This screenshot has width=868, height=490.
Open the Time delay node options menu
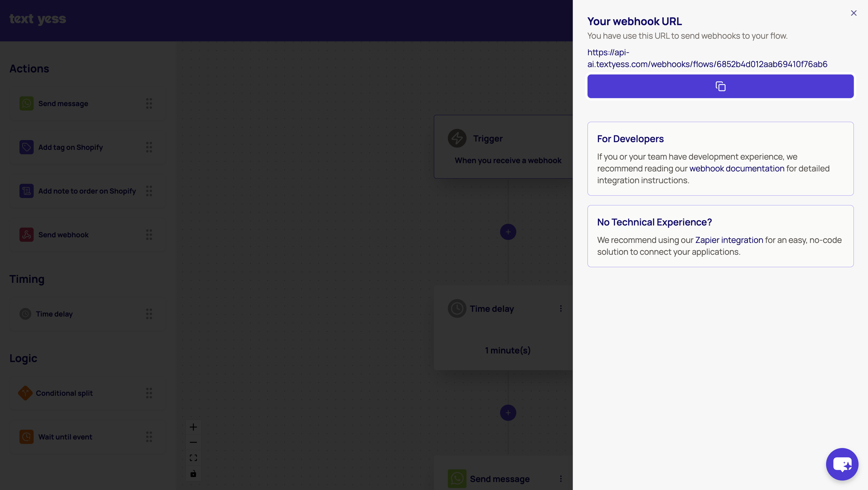click(561, 309)
